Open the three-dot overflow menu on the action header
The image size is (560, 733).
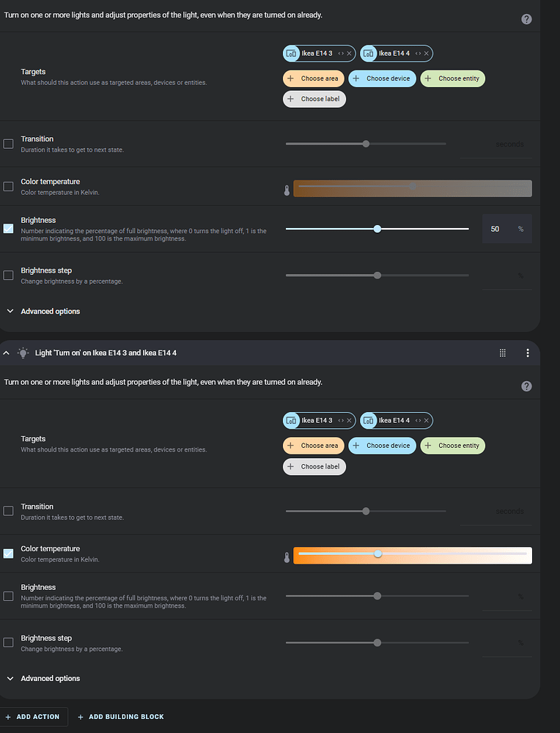pos(528,353)
